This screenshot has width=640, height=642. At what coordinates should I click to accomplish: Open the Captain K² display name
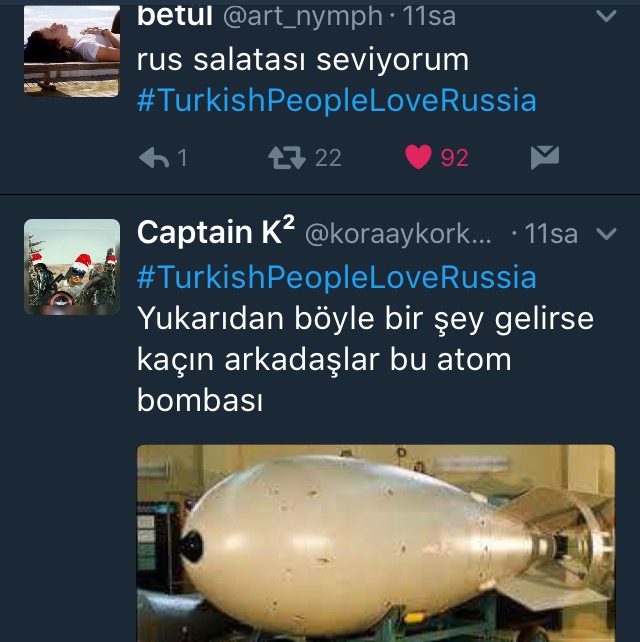pos(216,231)
